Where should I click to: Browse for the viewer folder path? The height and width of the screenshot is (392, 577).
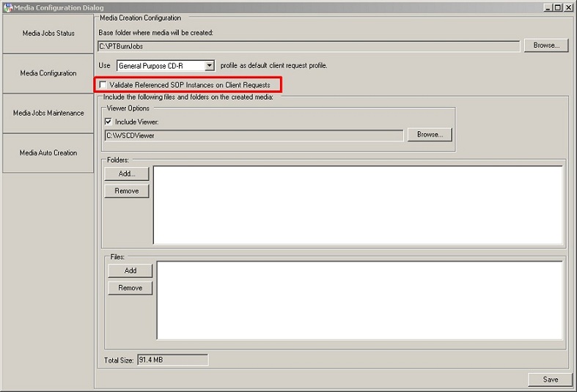pos(430,135)
